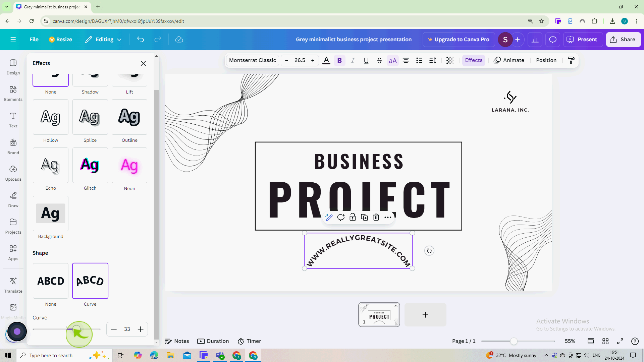Select the Bullet list icon

coord(419,60)
